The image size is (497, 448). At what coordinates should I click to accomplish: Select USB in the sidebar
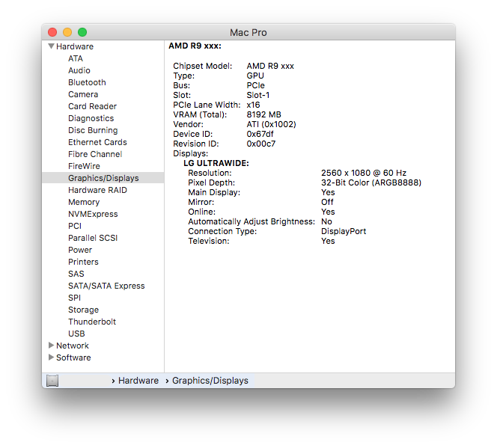click(x=76, y=334)
